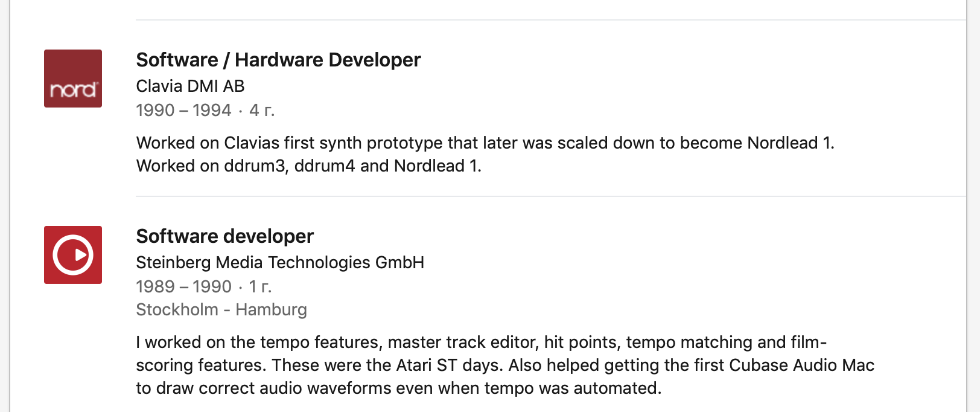980x412 pixels.
Task: Click the Software / Hardware Developer title
Action: point(278,60)
